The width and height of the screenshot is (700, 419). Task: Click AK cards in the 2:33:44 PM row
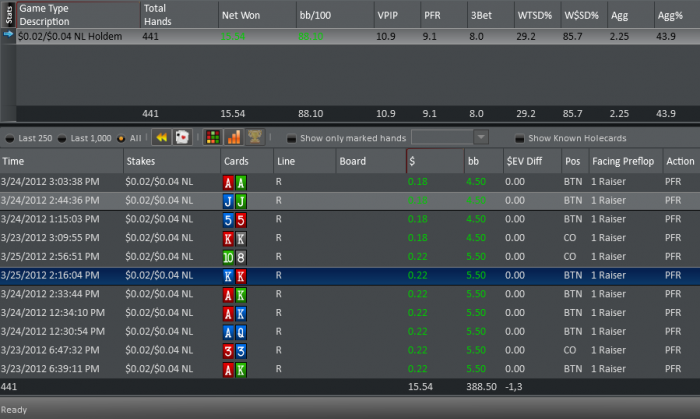click(235, 295)
